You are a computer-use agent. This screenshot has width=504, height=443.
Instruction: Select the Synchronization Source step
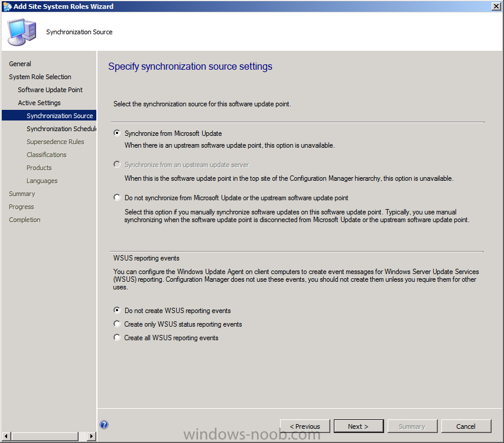click(x=49, y=115)
